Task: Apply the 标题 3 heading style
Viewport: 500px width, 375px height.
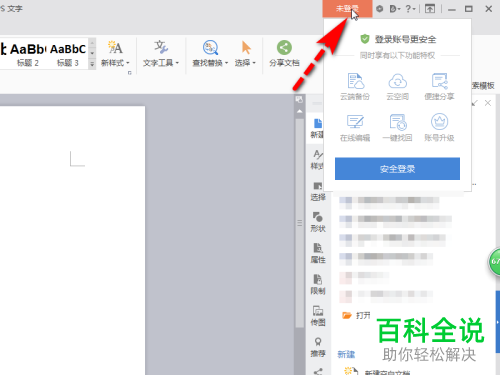Action: (68, 54)
